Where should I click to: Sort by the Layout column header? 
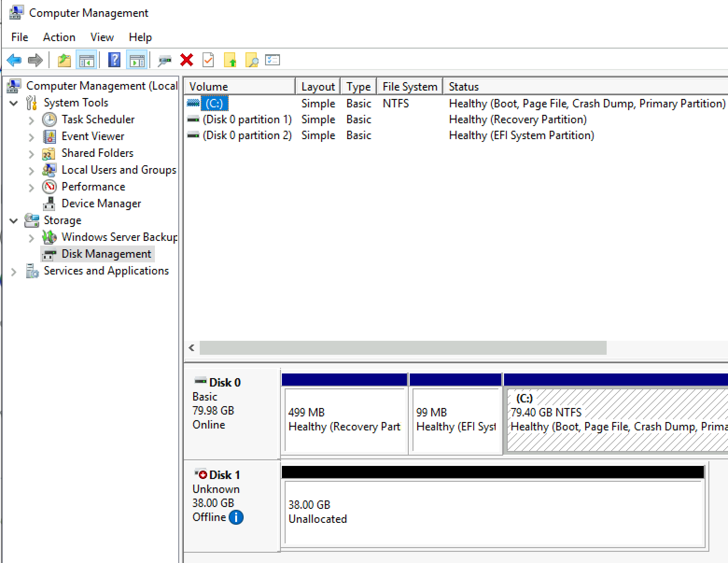[318, 86]
